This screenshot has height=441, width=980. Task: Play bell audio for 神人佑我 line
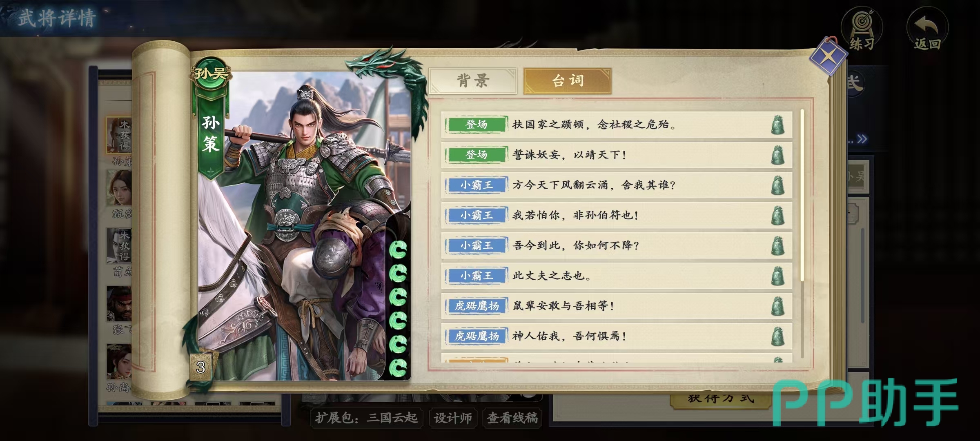(x=777, y=336)
